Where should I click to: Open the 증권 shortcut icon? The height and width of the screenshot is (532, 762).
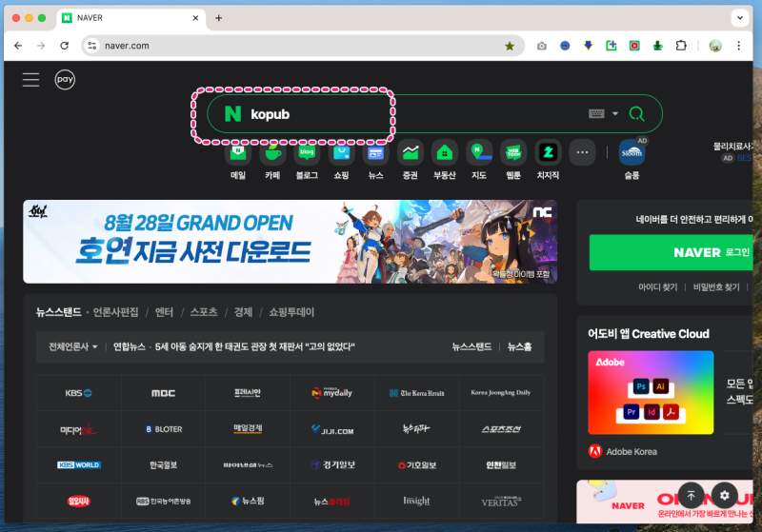(x=411, y=153)
